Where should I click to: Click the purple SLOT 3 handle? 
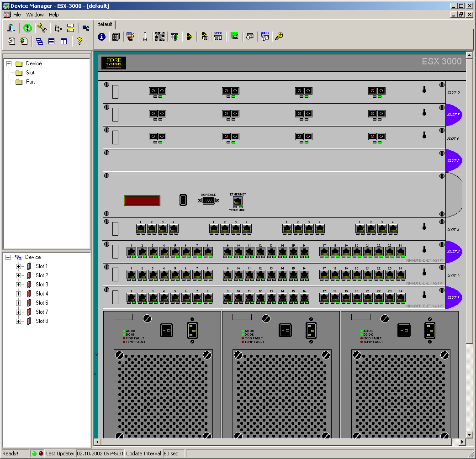click(453, 252)
